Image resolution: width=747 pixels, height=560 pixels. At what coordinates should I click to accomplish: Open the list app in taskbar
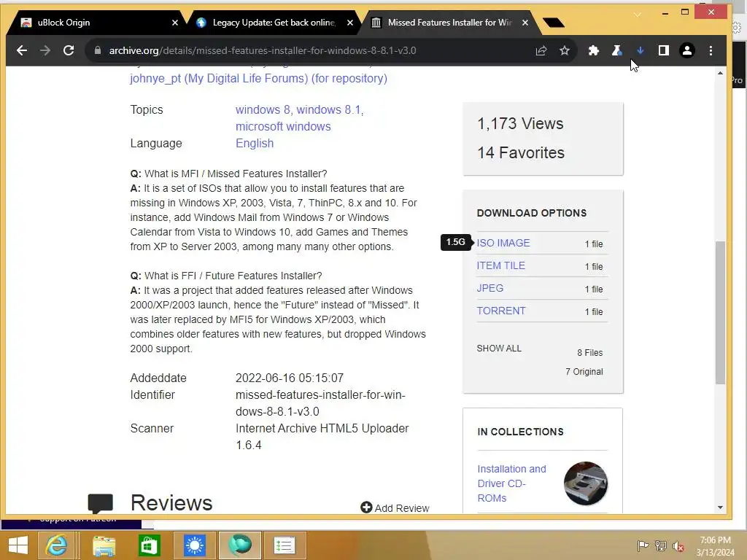(x=285, y=545)
